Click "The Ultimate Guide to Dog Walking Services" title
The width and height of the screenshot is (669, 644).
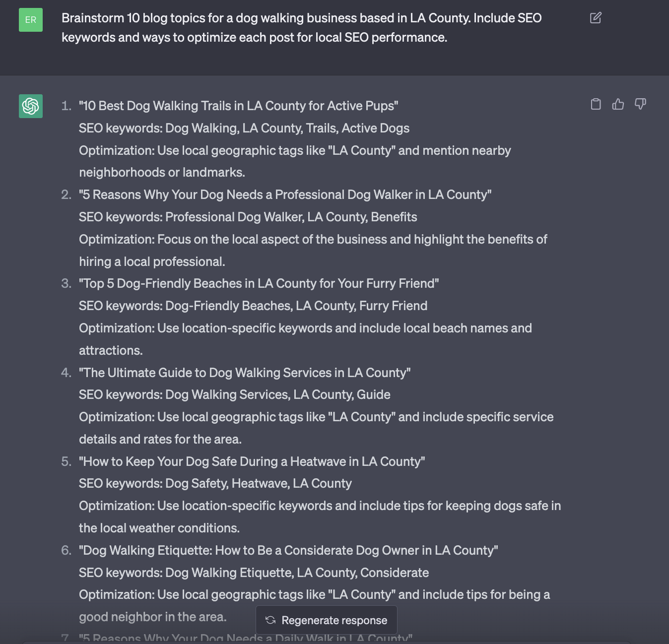point(245,373)
